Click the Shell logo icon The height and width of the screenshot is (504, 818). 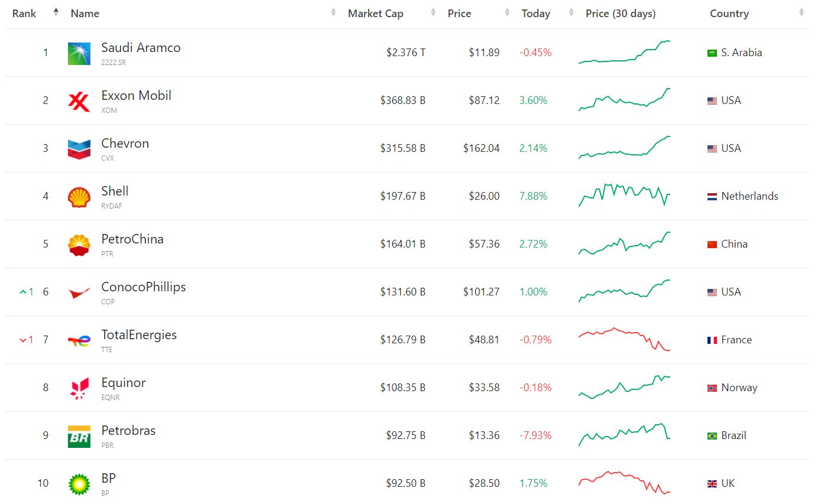point(79,197)
